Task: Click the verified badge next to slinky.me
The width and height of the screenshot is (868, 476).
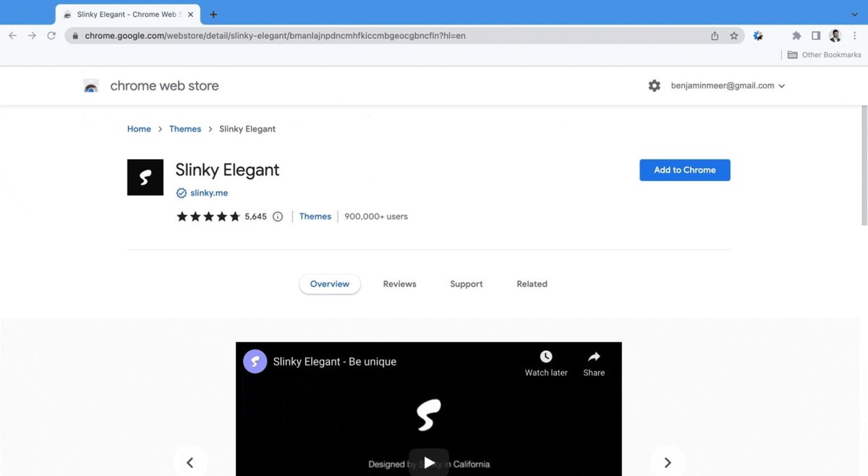Action: pyautogui.click(x=182, y=193)
